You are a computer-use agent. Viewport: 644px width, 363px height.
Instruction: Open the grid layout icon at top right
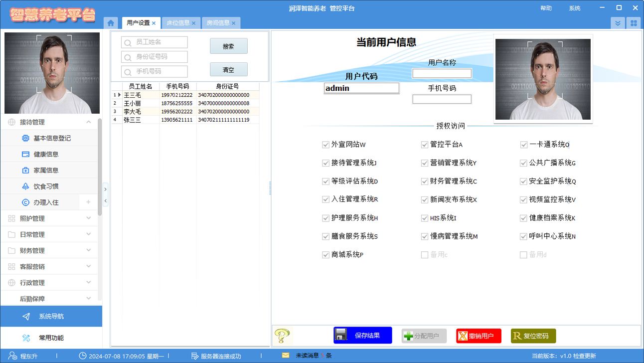(634, 23)
